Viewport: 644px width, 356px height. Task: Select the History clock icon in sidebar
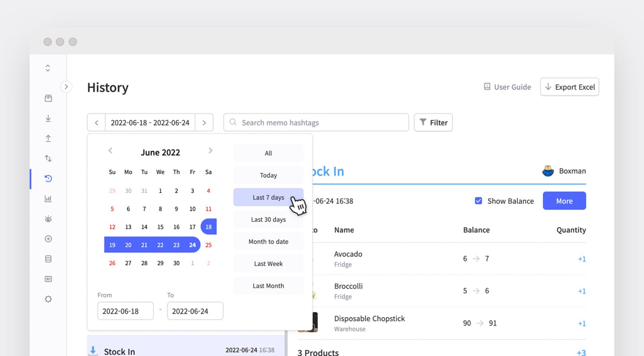48,178
